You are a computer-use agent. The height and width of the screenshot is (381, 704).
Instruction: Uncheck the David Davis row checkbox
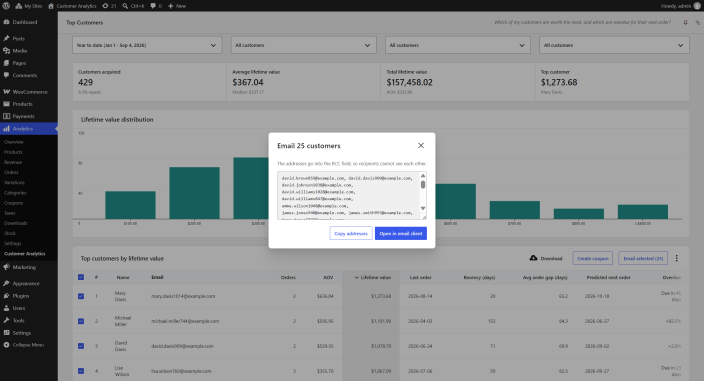pyautogui.click(x=81, y=346)
